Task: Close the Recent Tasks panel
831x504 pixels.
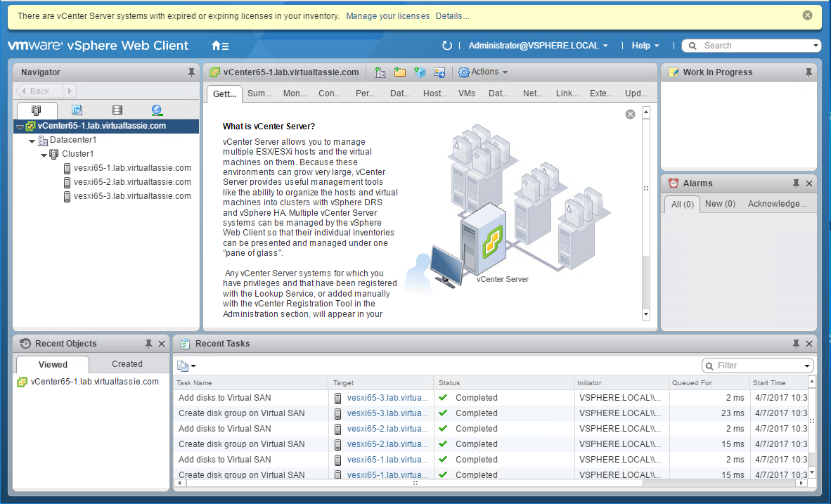Action: [x=809, y=344]
